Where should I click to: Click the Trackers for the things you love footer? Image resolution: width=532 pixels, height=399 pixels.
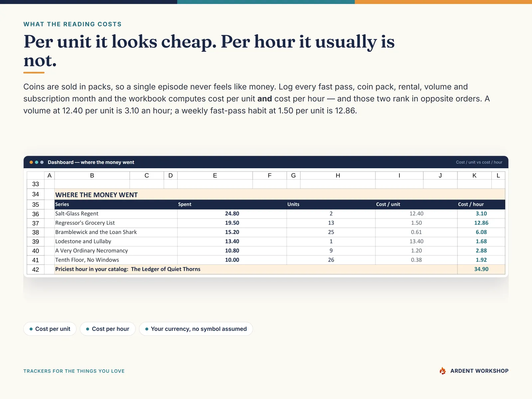tap(74, 371)
